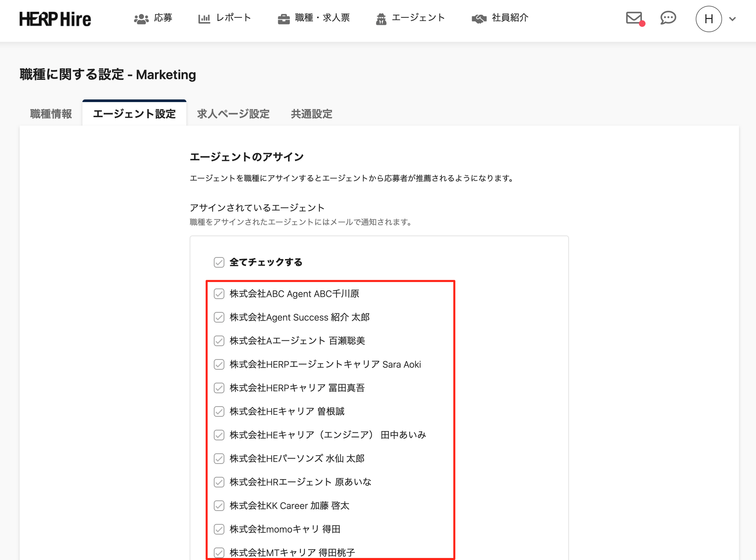Expand the account dropdown chevron
This screenshot has height=560, width=756.
(733, 19)
